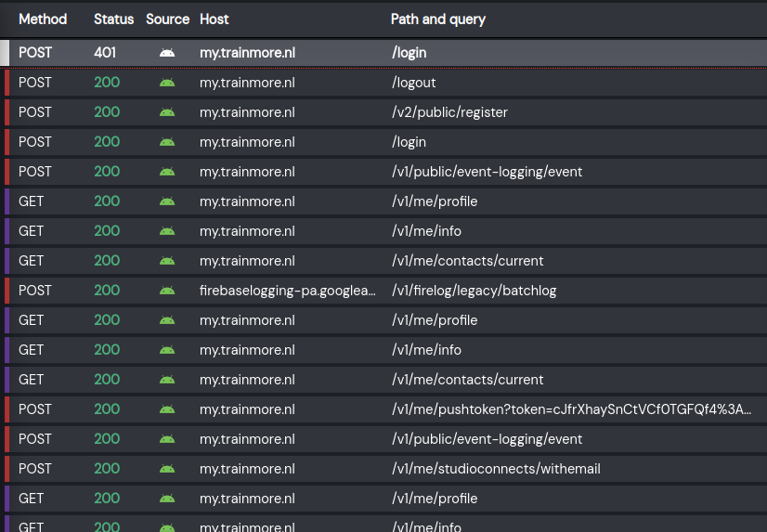Select the Android icon in the pushtoken request row
The width and height of the screenshot is (767, 532).
[x=167, y=409]
